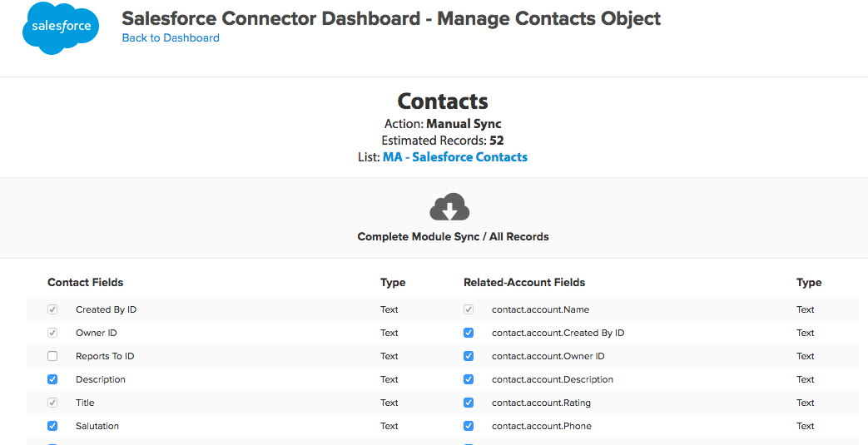Uncheck contact.account.Phone checkbox
Image resolution: width=868 pixels, height=445 pixels.
[469, 426]
